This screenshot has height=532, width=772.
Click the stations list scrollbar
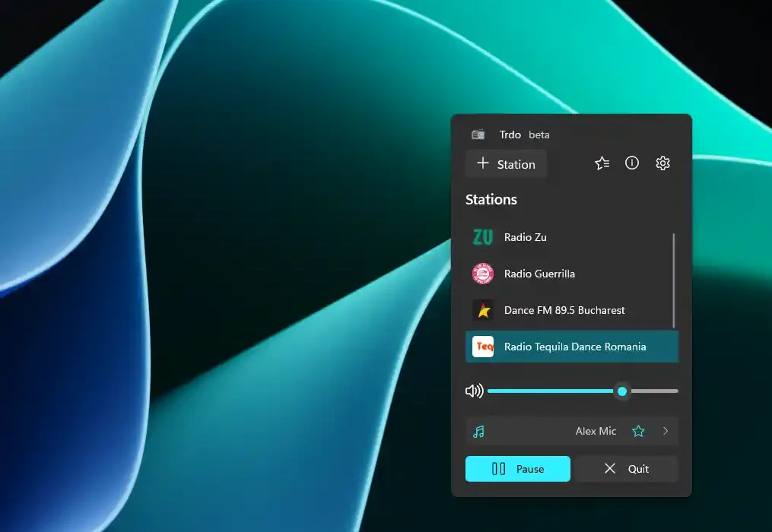674,280
